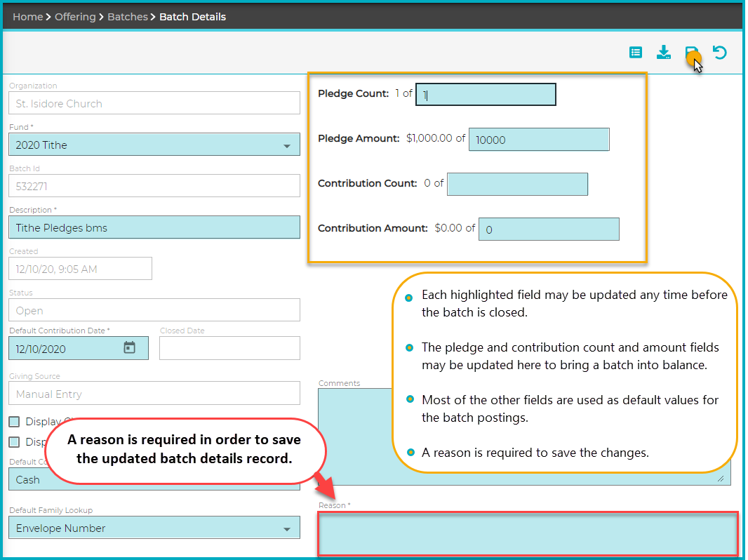Edit the Pledge Amount field showing 10000

click(x=539, y=139)
